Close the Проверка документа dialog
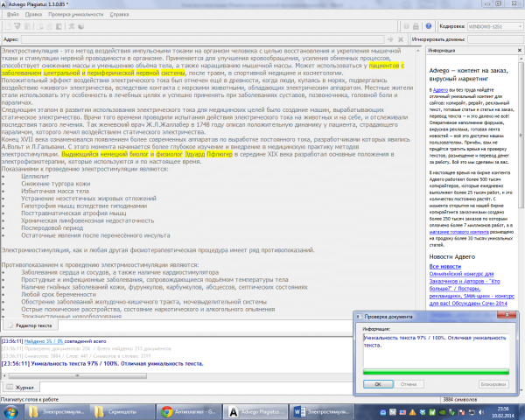Image resolution: width=525 pixels, height=420 pixels. coord(507,315)
